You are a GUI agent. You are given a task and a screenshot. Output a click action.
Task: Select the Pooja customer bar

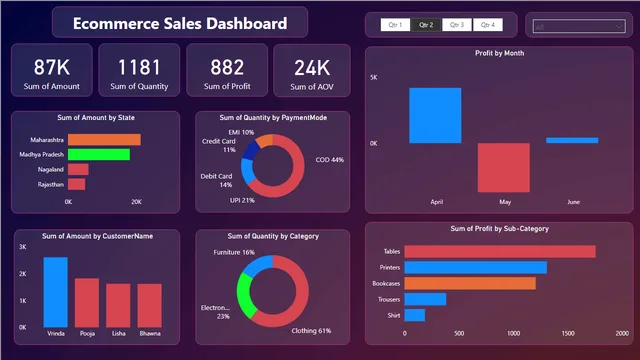coord(87,303)
